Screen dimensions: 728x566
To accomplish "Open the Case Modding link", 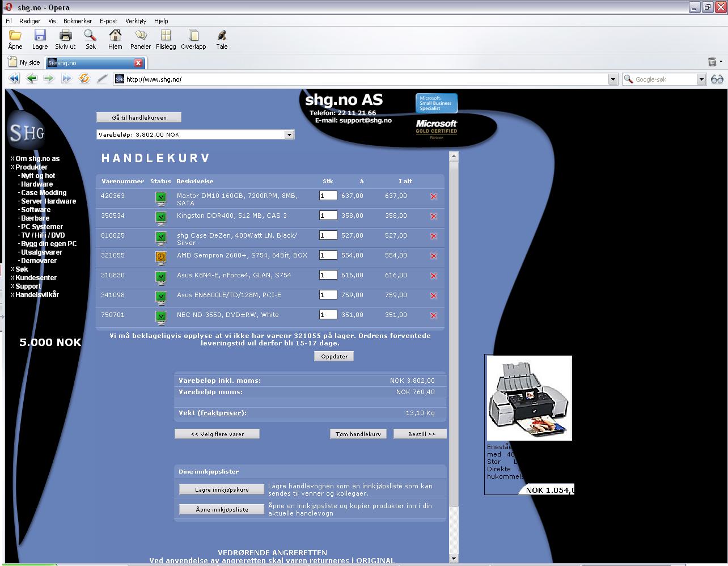I will pos(44,193).
